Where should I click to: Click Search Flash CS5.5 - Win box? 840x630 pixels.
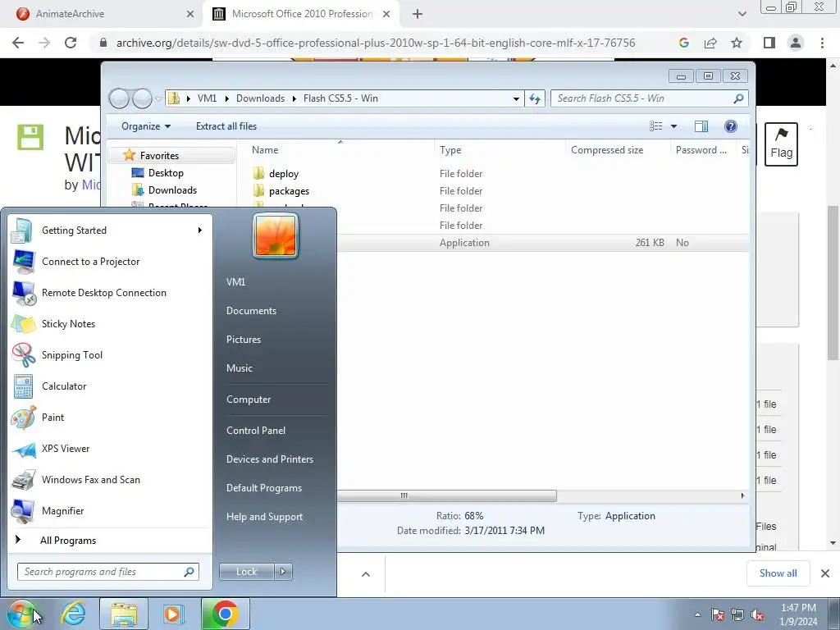[x=650, y=98]
